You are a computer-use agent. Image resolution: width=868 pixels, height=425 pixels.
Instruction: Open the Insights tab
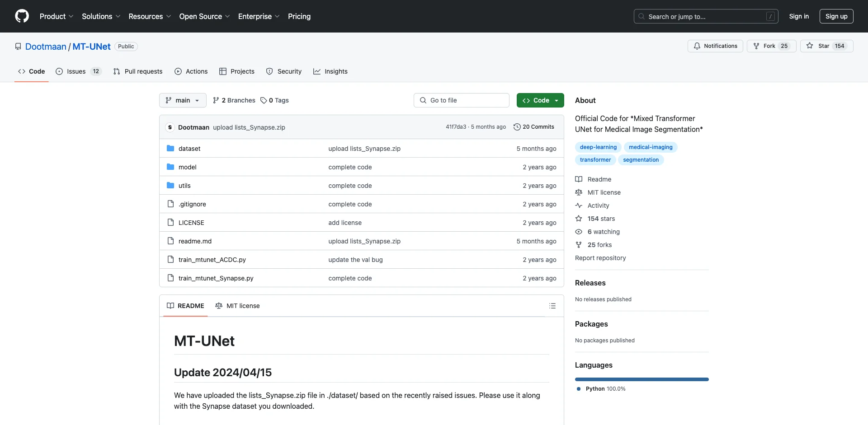tap(330, 71)
